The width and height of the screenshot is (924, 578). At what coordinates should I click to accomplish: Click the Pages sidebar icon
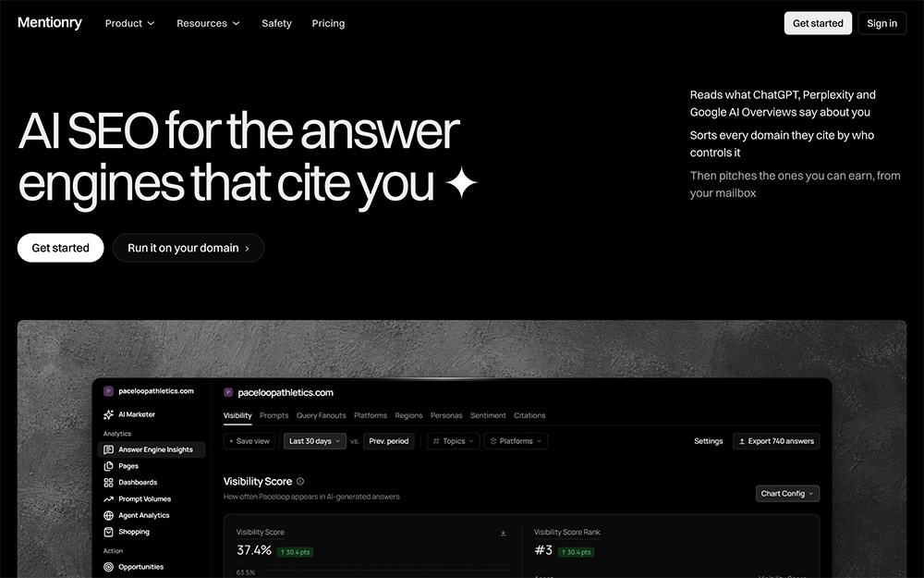coord(108,466)
